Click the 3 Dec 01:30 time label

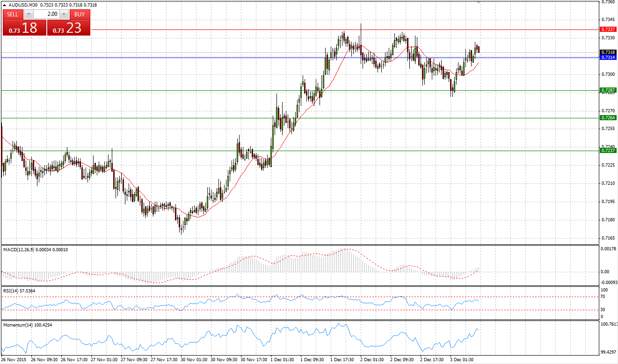coord(462,360)
